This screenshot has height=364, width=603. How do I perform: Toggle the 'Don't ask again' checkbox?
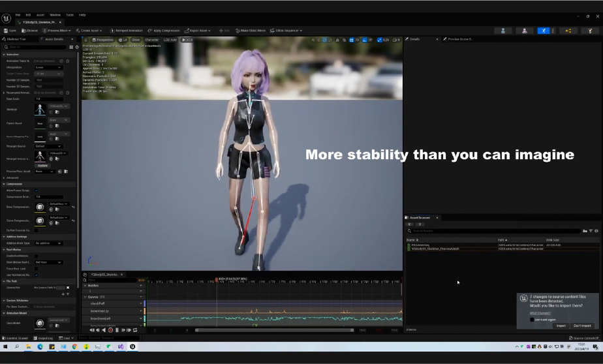point(532,319)
